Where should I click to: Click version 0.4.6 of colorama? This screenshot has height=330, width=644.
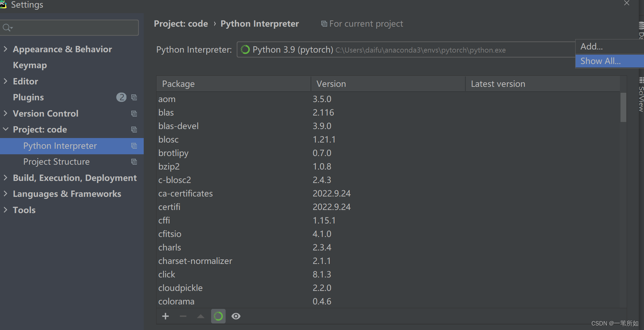(x=322, y=301)
